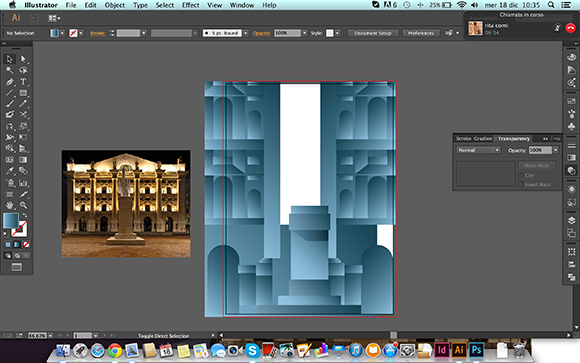Select the Column Graph tool
580x363 pixels.
click(23, 182)
